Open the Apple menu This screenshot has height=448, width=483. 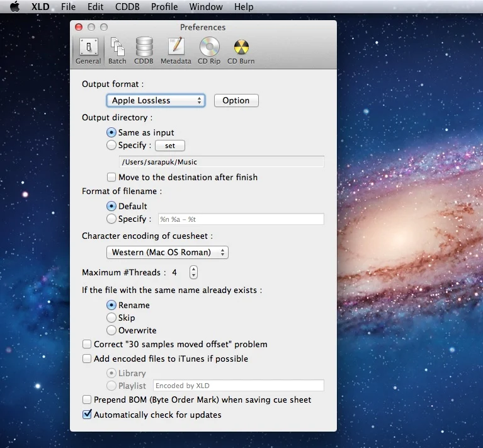[14, 6]
